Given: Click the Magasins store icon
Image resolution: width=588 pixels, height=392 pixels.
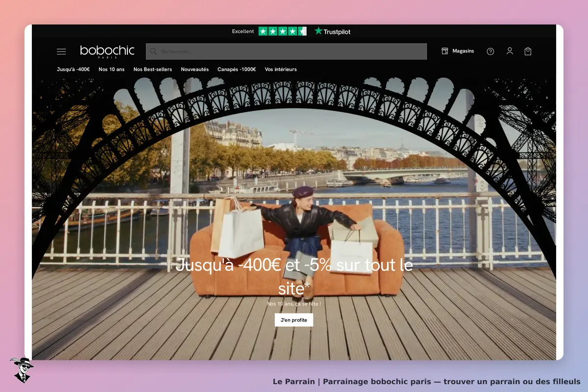Looking at the screenshot, I should [445, 51].
